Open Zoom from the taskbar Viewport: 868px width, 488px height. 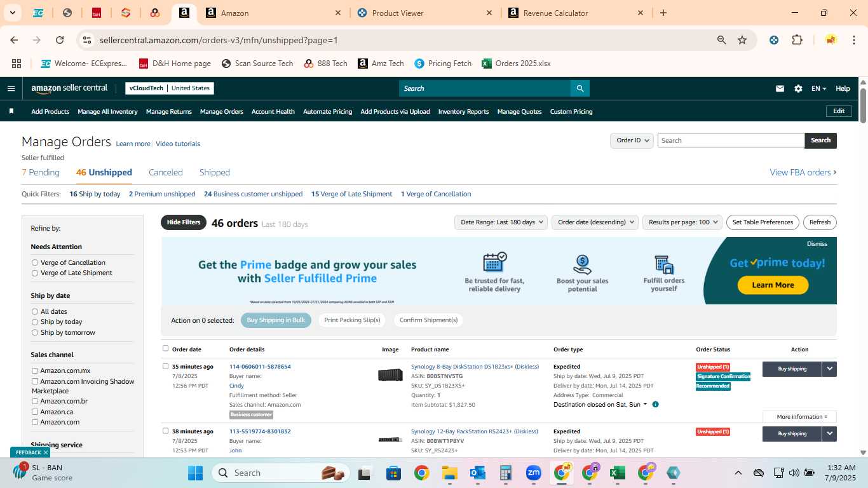(533, 473)
